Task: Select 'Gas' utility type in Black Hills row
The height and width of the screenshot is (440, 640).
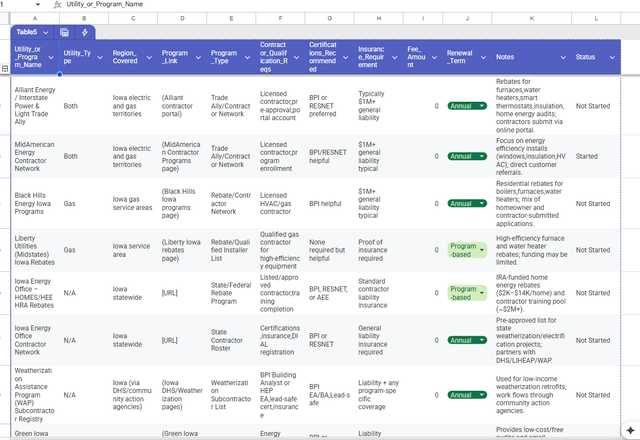Action: pos(84,203)
